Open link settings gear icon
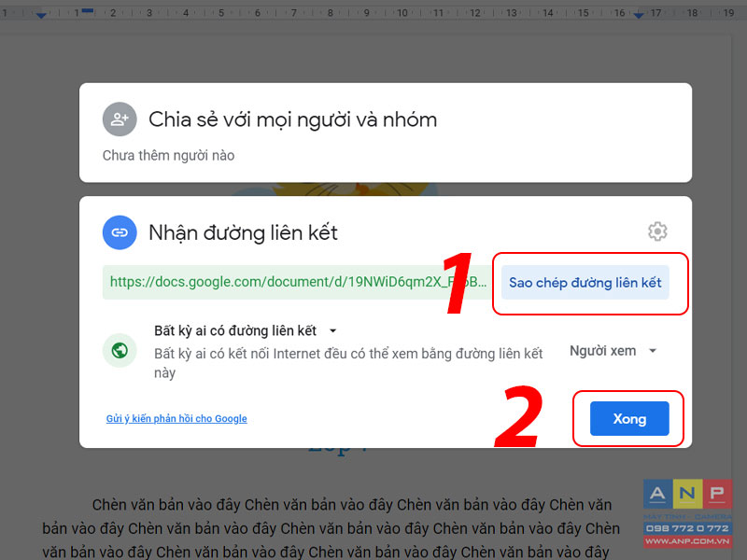 (657, 231)
